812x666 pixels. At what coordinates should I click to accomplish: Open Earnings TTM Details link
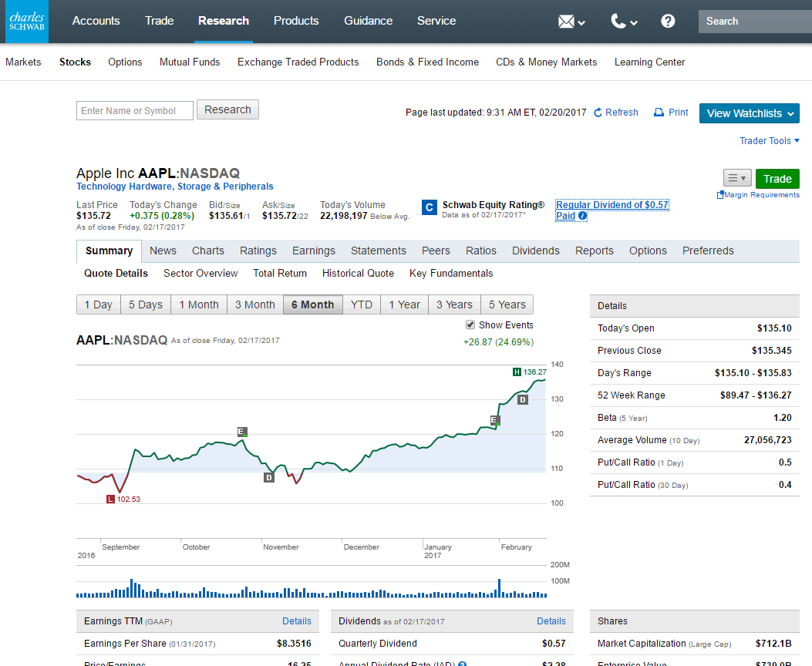point(297,621)
